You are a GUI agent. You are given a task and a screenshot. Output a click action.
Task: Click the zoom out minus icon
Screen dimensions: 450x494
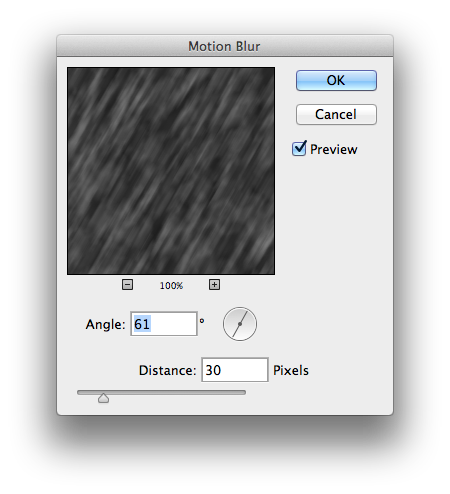[127, 285]
